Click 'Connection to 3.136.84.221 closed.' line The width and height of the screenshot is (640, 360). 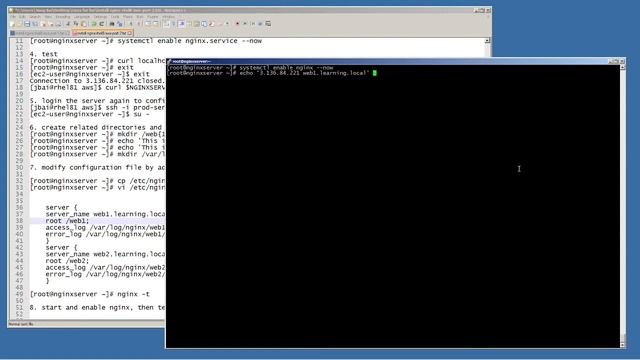point(97,81)
